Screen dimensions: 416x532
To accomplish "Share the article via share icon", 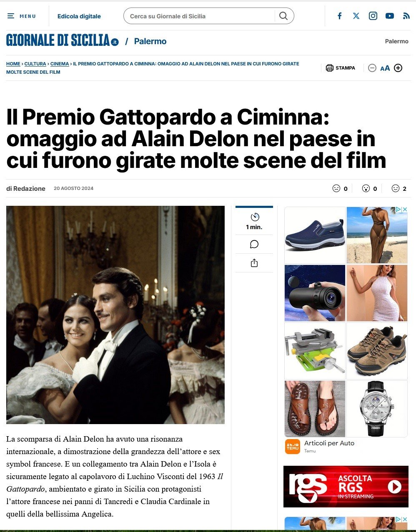I will [254, 263].
